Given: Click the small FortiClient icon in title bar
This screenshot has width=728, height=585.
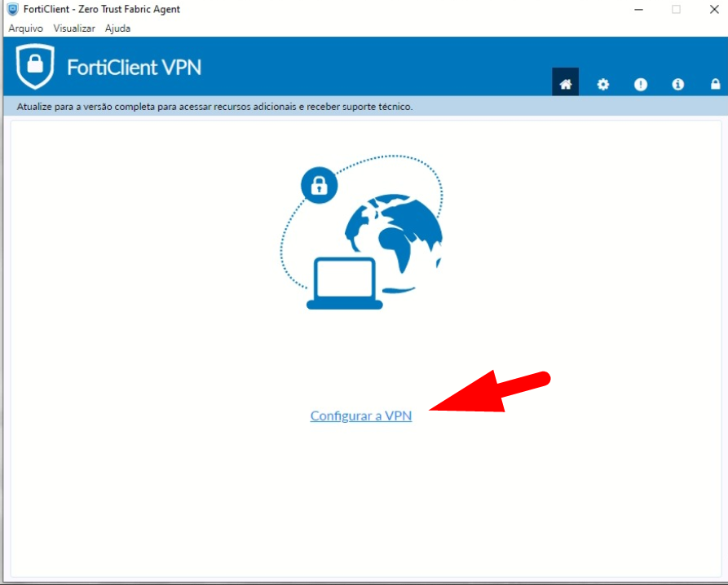Looking at the screenshot, I should [x=12, y=9].
